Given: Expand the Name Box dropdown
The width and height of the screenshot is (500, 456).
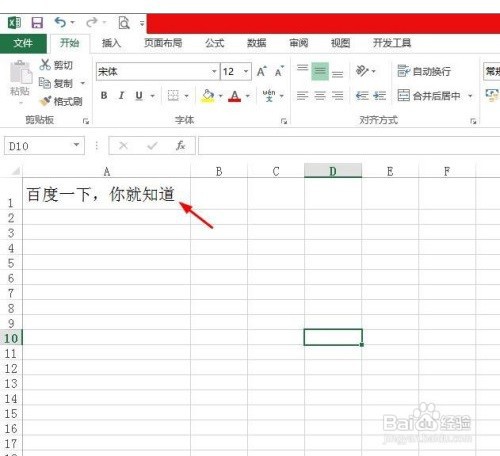Looking at the screenshot, I should 77,145.
